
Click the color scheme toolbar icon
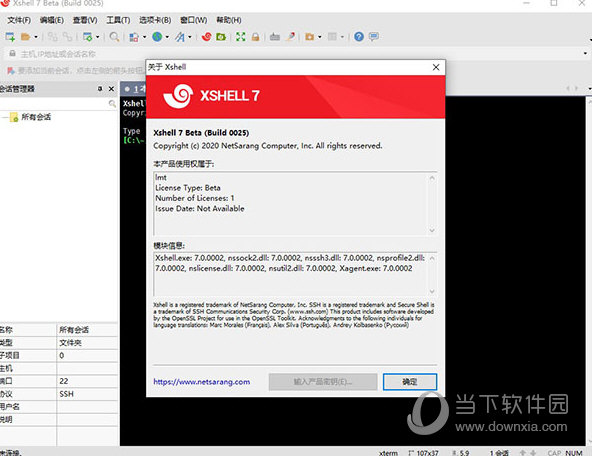click(x=134, y=37)
